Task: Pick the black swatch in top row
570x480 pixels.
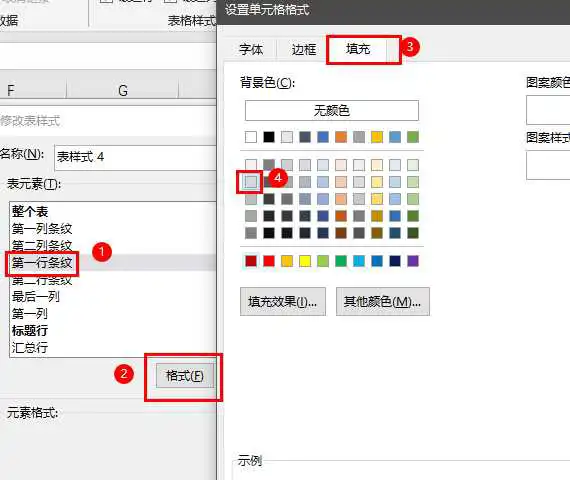Action: pyautogui.click(x=269, y=137)
